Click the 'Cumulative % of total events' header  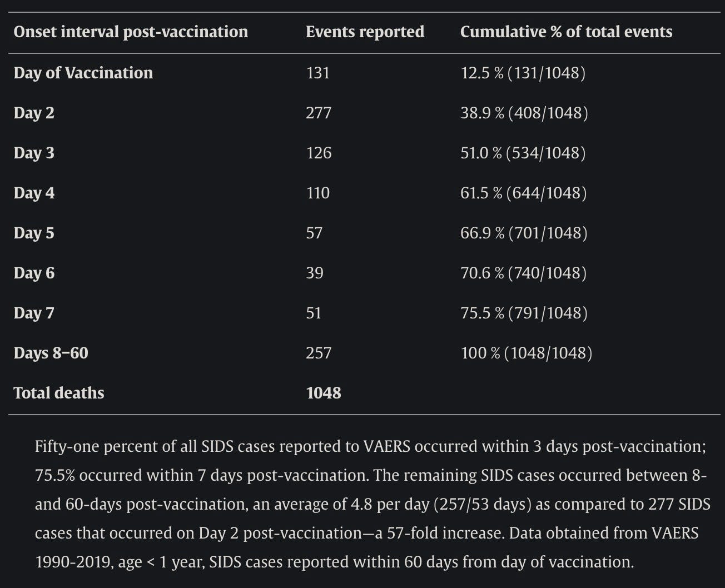[566, 32]
